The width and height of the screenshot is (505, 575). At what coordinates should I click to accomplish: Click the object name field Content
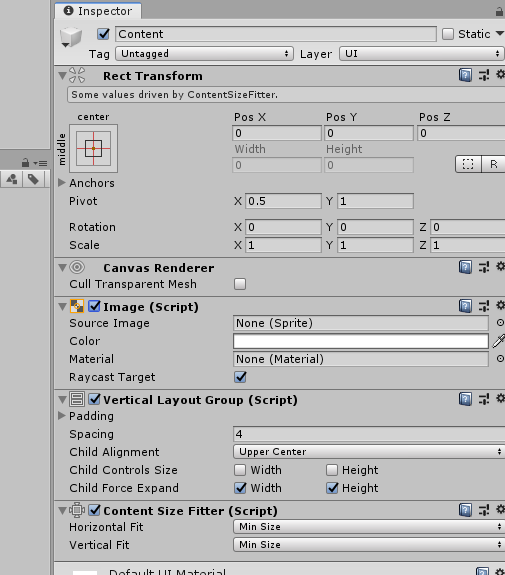[x=276, y=34]
